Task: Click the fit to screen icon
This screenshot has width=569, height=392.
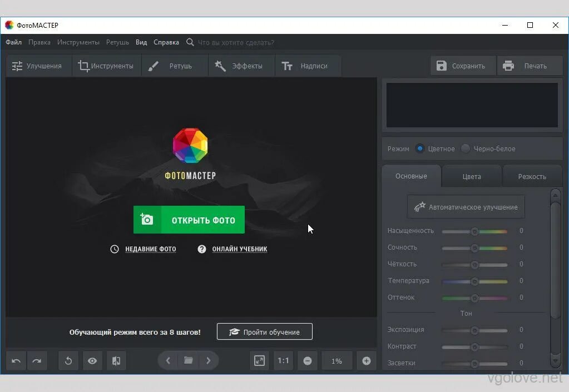Action: [259, 361]
